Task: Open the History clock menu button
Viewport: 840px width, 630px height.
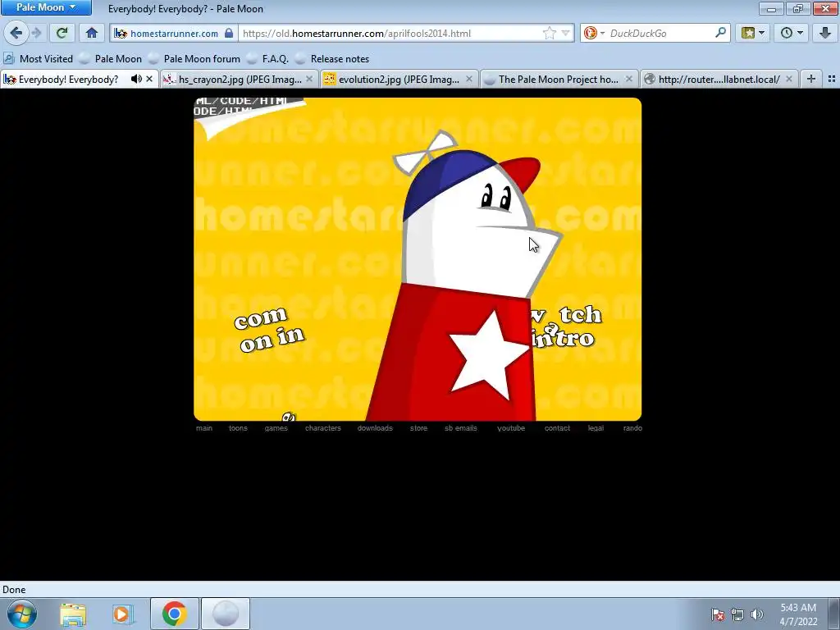Action: tap(792, 33)
